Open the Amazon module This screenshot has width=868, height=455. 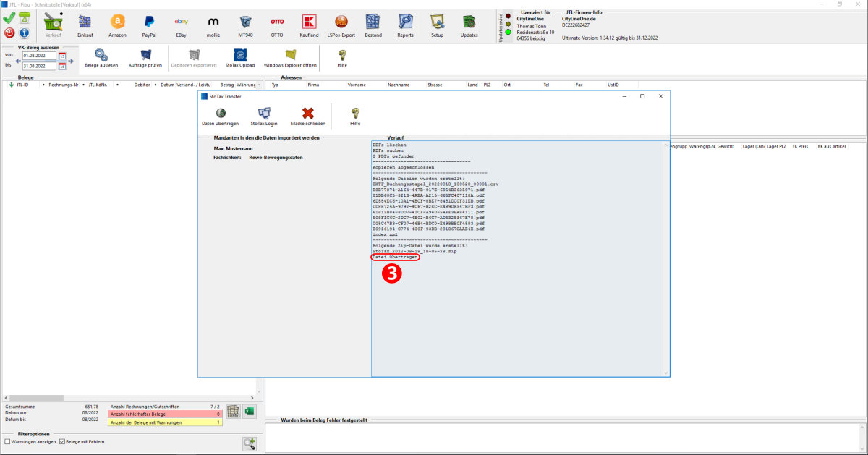click(x=117, y=23)
